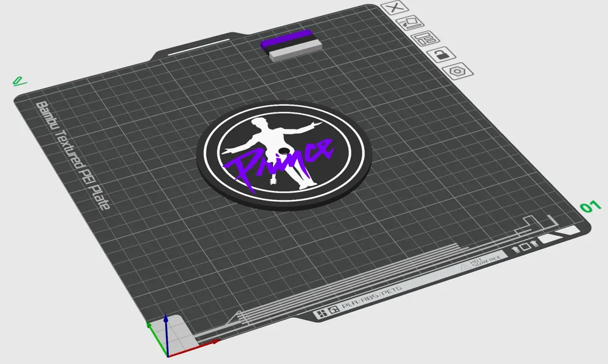Click the bottommost icon in the plate toolbar

457,71
